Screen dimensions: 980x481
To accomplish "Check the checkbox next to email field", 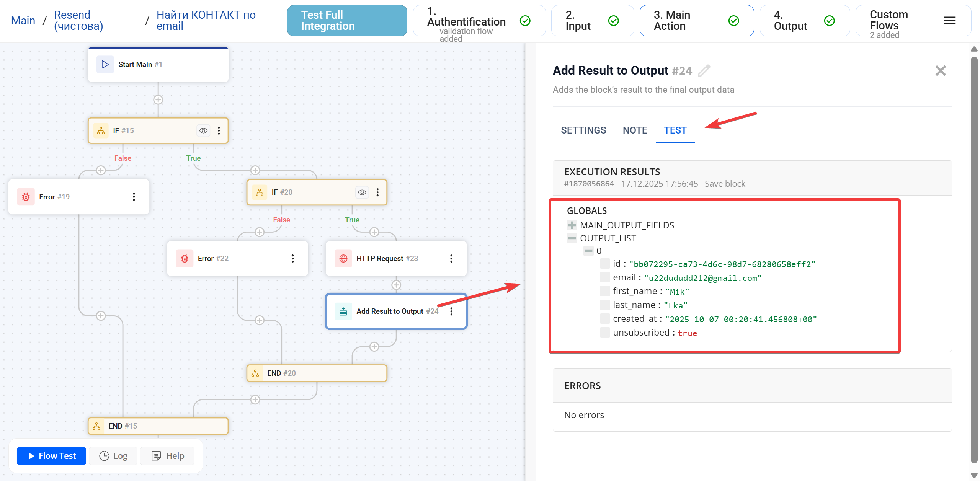I will pyautogui.click(x=605, y=277).
